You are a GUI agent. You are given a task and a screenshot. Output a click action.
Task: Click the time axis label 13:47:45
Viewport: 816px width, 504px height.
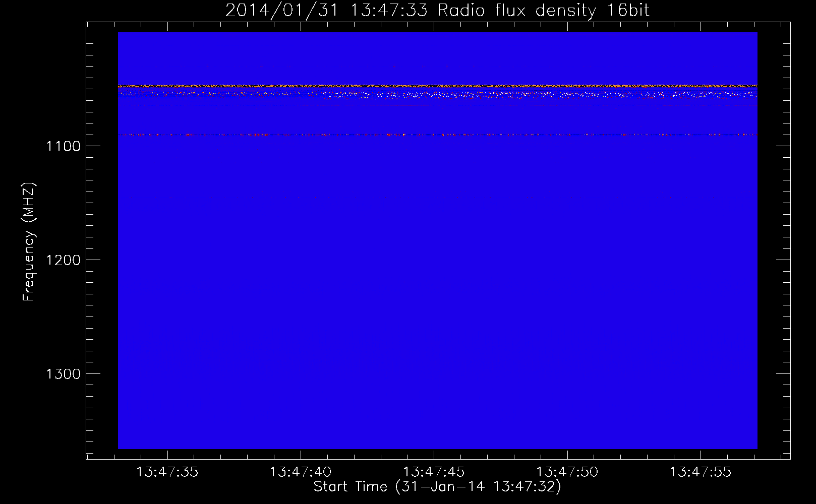(434, 472)
